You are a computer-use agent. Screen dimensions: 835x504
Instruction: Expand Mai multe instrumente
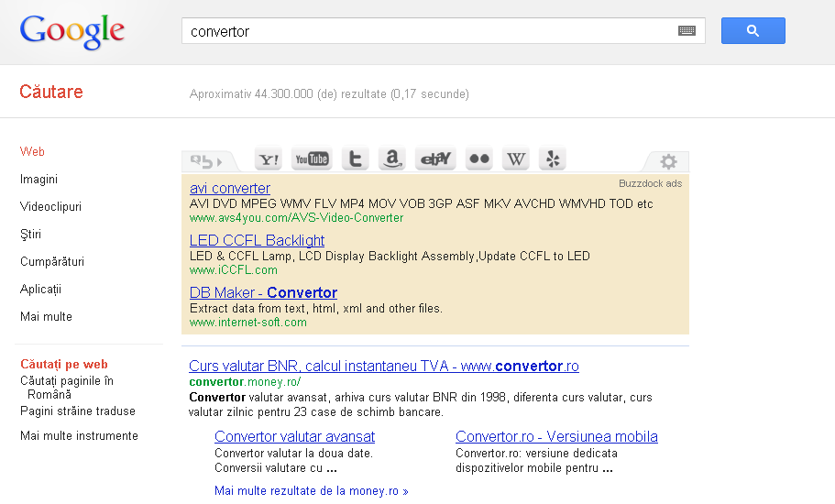coord(79,436)
